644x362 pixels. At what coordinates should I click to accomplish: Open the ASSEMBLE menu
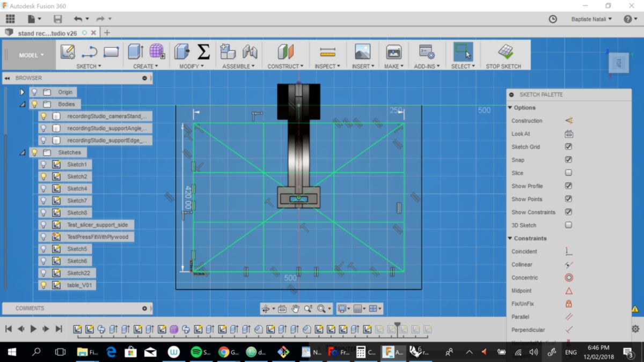tap(238, 67)
